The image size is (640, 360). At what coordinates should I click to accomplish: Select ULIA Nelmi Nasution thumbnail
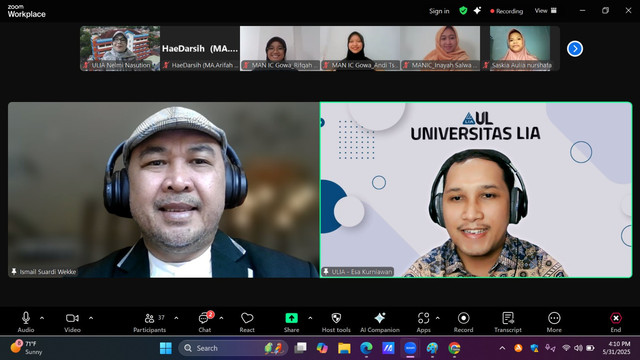[120, 49]
